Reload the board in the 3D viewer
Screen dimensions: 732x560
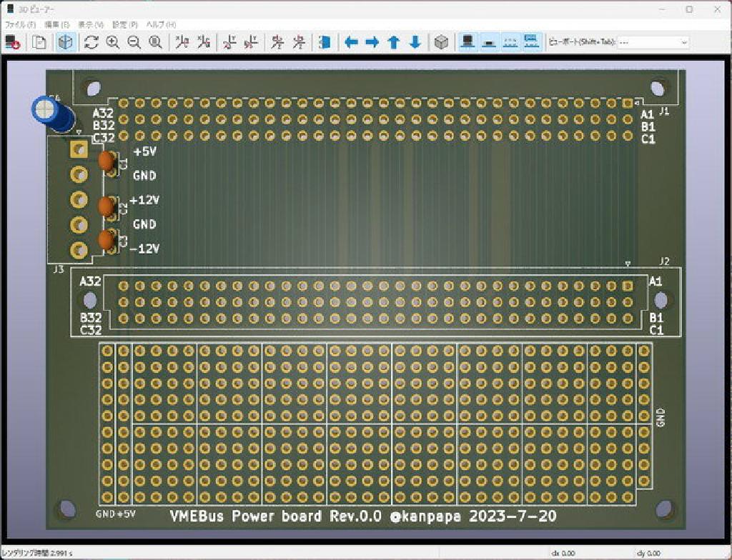[13, 41]
